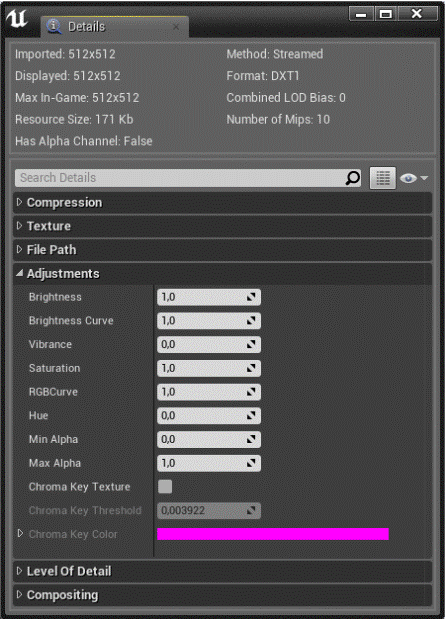
Task: Click the Hue field spin arrow icon
Action: (251, 416)
